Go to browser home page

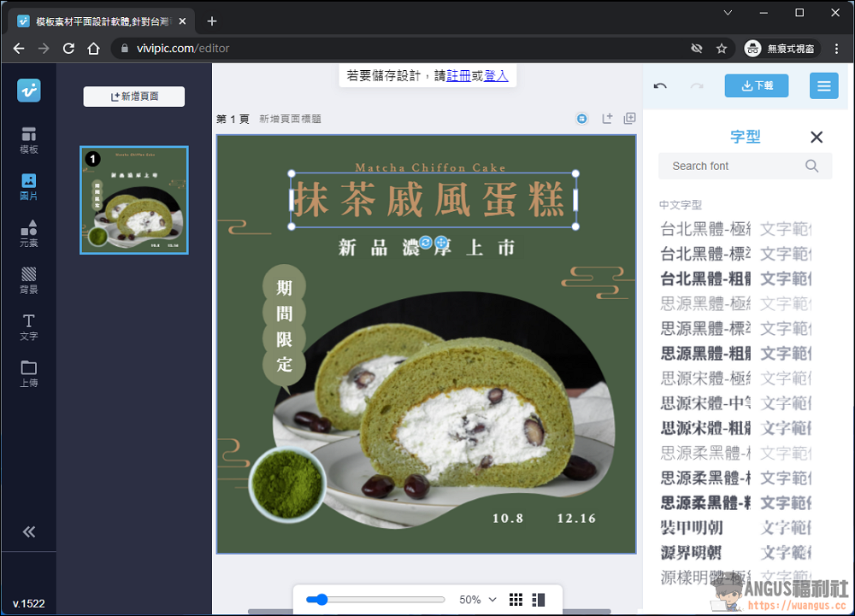point(94,49)
